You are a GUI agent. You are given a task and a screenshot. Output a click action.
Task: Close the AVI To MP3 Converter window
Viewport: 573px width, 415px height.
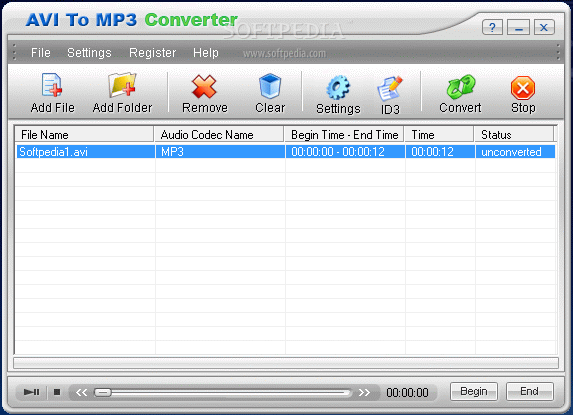click(544, 27)
